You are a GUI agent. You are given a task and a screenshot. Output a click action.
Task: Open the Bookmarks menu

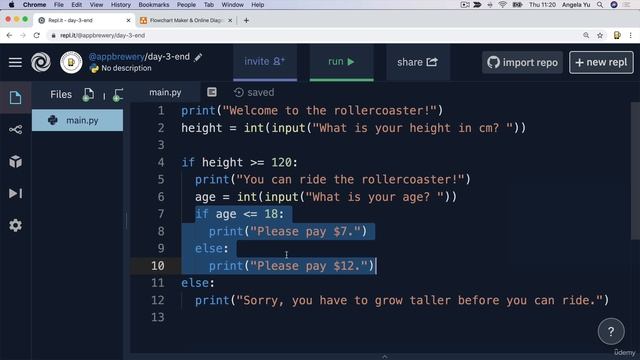[154, 5]
